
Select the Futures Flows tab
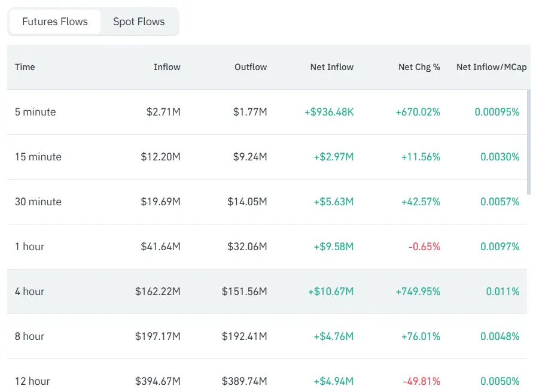point(54,21)
